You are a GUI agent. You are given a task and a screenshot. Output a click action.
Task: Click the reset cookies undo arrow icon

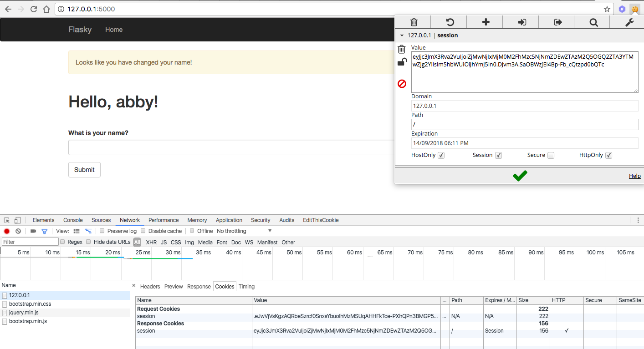click(450, 22)
